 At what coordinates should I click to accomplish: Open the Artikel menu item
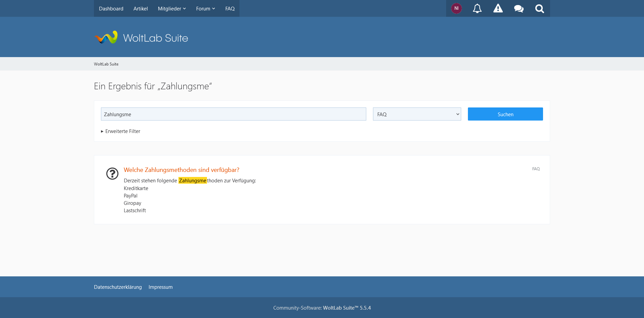pyautogui.click(x=141, y=9)
